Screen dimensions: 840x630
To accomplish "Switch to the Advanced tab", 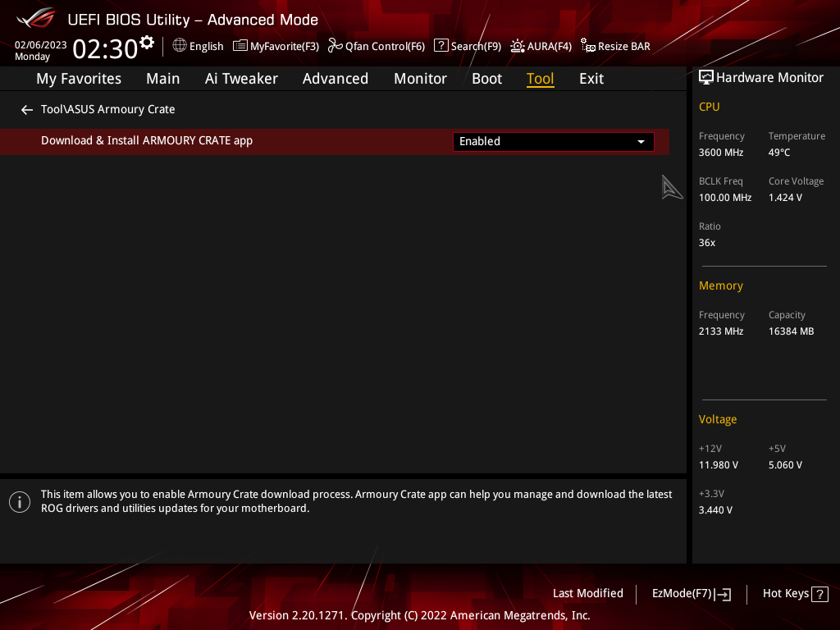I will pyautogui.click(x=336, y=79).
